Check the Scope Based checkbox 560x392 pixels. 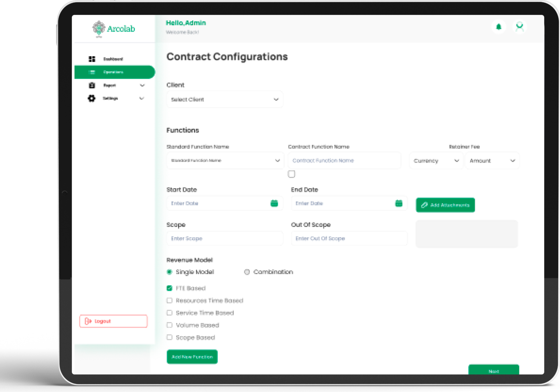(169, 338)
